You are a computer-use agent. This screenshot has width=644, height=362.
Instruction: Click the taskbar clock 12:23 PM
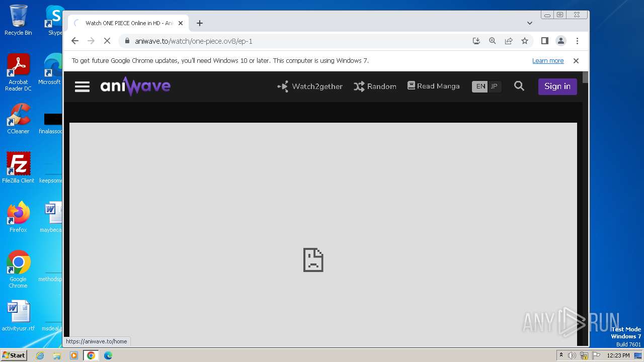[618, 355]
